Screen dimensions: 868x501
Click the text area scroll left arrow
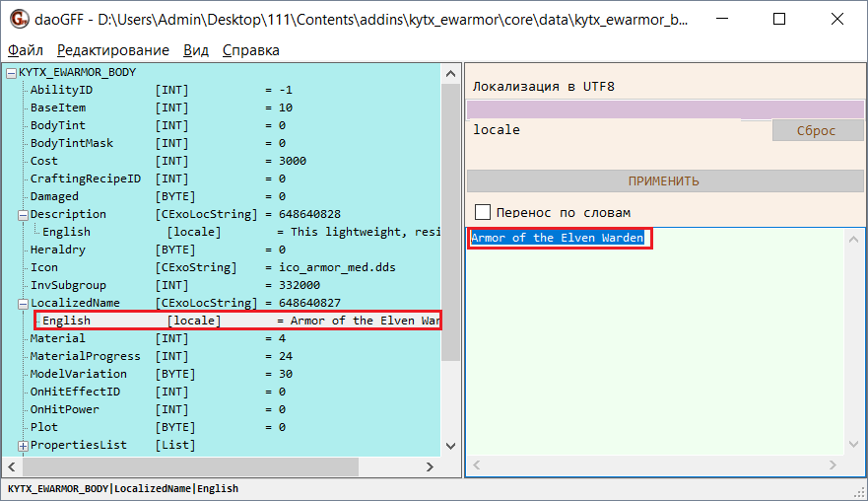(x=477, y=465)
